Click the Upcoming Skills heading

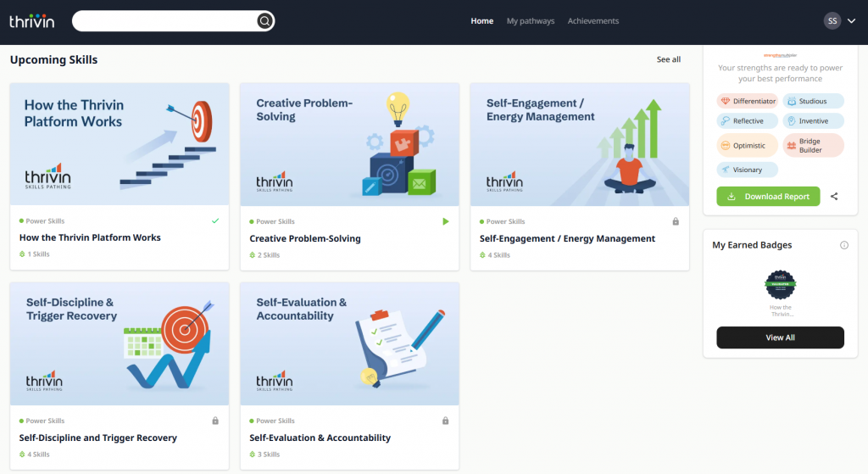tap(53, 60)
